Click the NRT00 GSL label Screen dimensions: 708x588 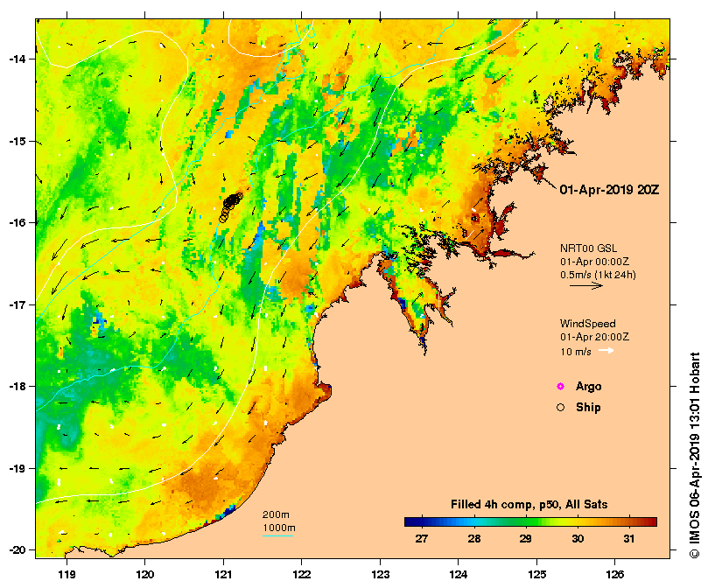[588, 248]
